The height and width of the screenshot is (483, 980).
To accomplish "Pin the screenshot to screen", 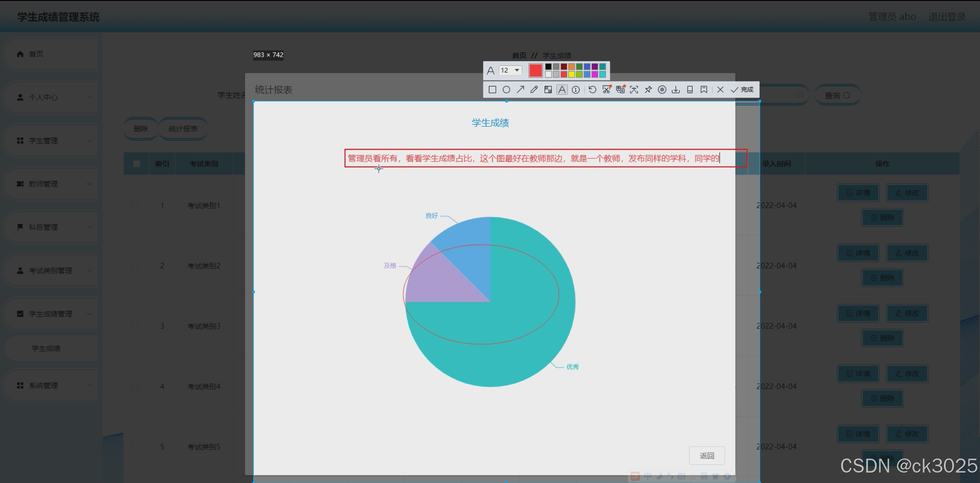I will coord(648,90).
